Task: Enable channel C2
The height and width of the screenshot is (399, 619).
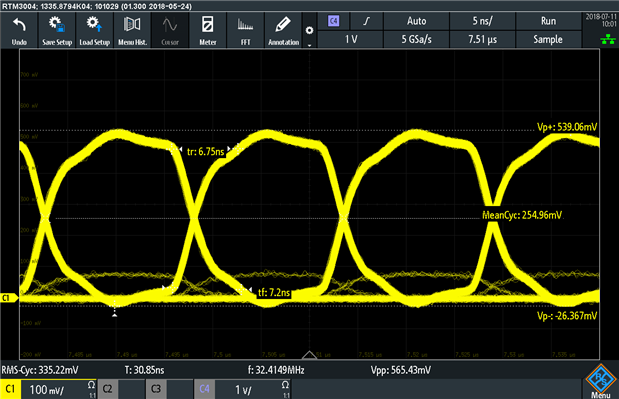Action: pyautogui.click(x=107, y=389)
